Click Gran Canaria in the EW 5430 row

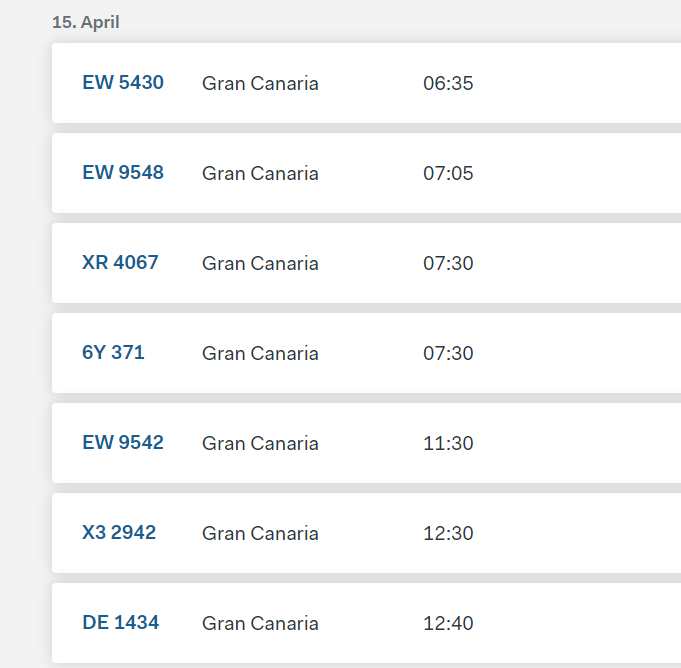260,83
